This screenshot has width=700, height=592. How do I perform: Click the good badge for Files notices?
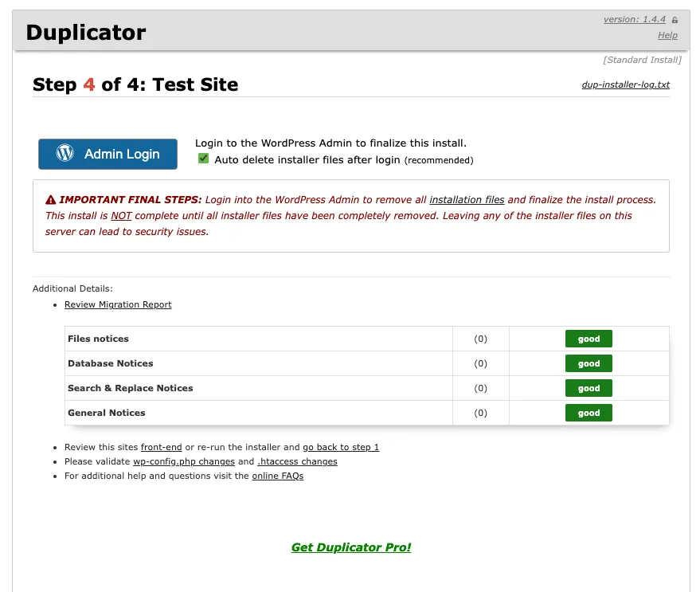(x=589, y=339)
